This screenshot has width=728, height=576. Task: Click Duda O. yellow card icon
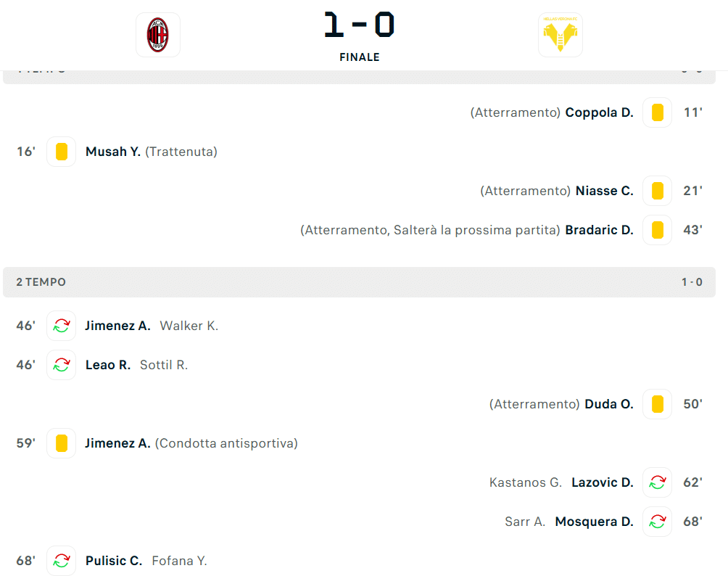click(657, 404)
